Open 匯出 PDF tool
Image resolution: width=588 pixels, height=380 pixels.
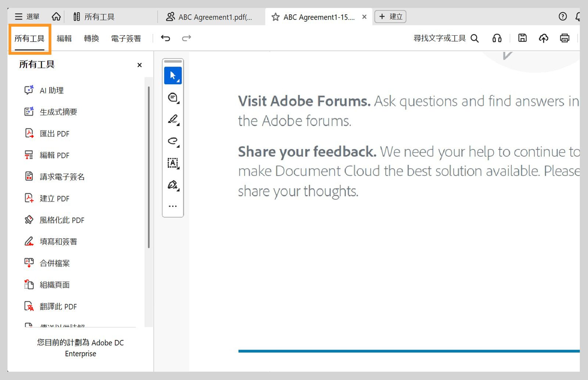pyautogui.click(x=54, y=134)
